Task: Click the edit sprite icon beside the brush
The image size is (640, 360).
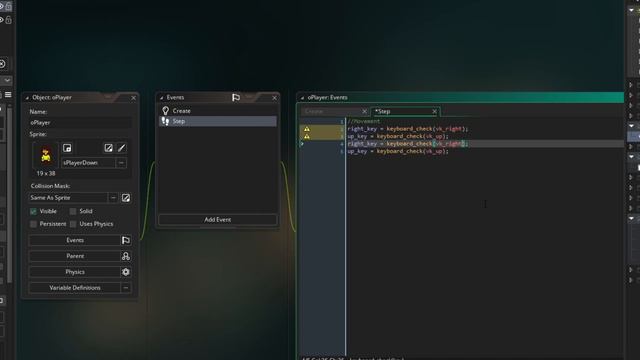Action: tap(108, 148)
